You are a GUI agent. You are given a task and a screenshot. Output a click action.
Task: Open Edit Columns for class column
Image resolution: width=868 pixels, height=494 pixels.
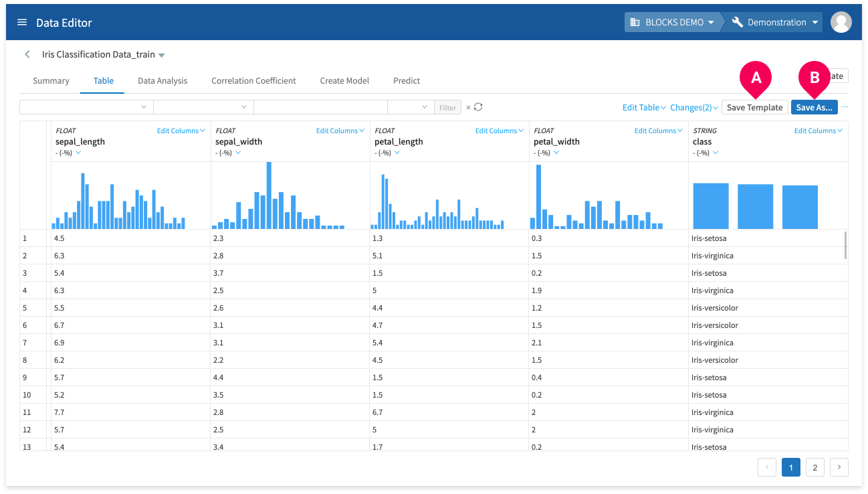[x=818, y=131]
